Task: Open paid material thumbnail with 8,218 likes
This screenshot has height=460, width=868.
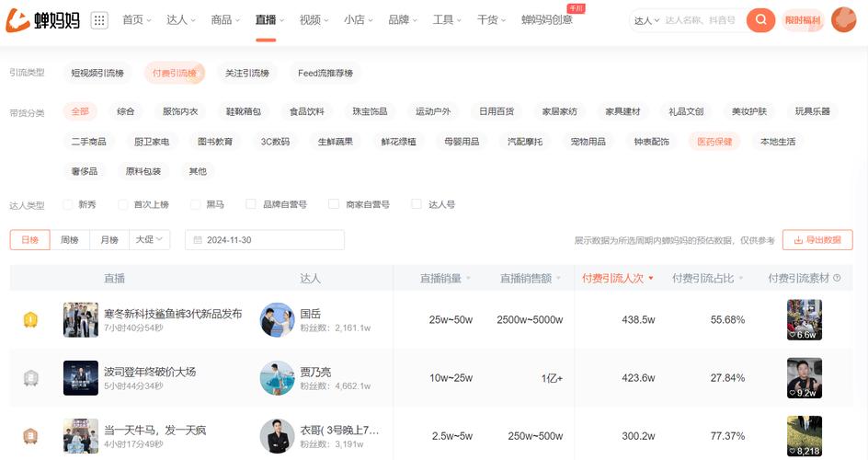Action: (x=805, y=436)
